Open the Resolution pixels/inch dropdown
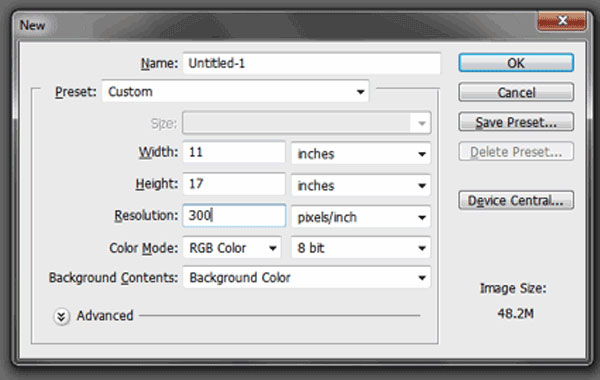Screen dimensions: 600x380 pos(361,217)
